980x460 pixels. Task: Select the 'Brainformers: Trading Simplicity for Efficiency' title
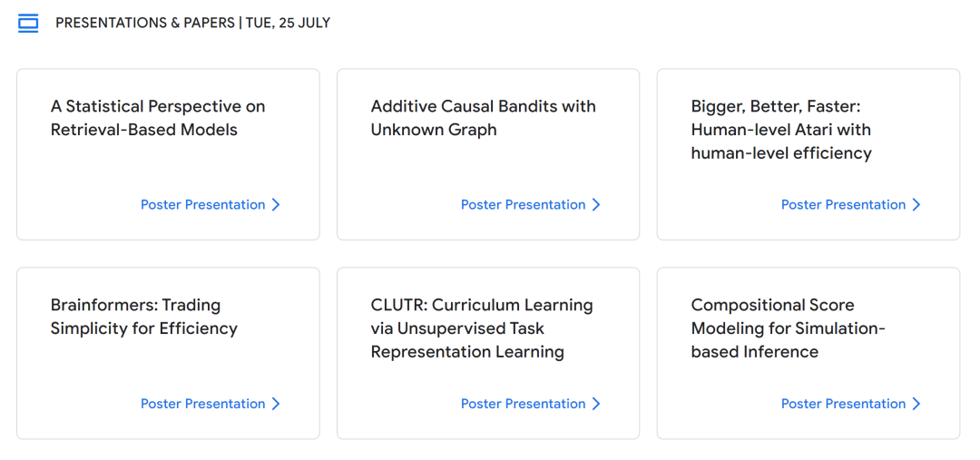(x=144, y=317)
